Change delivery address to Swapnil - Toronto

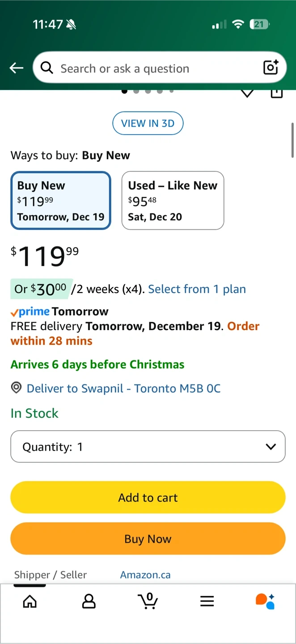point(123,388)
